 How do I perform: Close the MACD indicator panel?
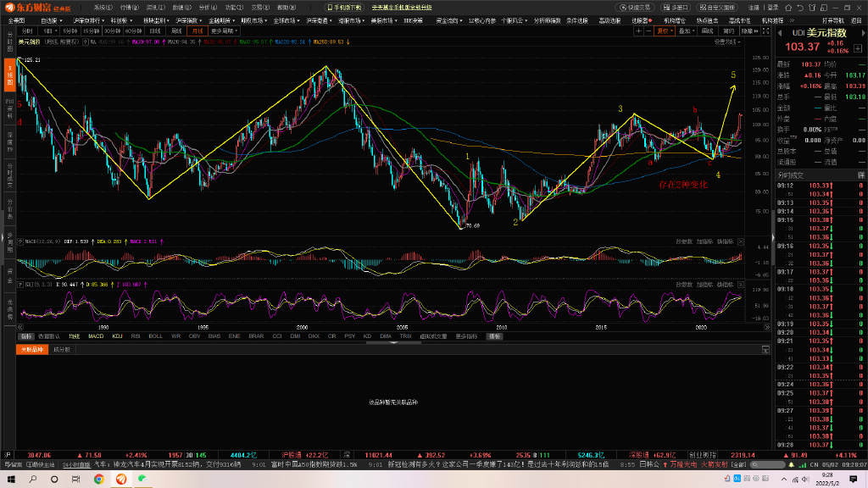(741, 241)
